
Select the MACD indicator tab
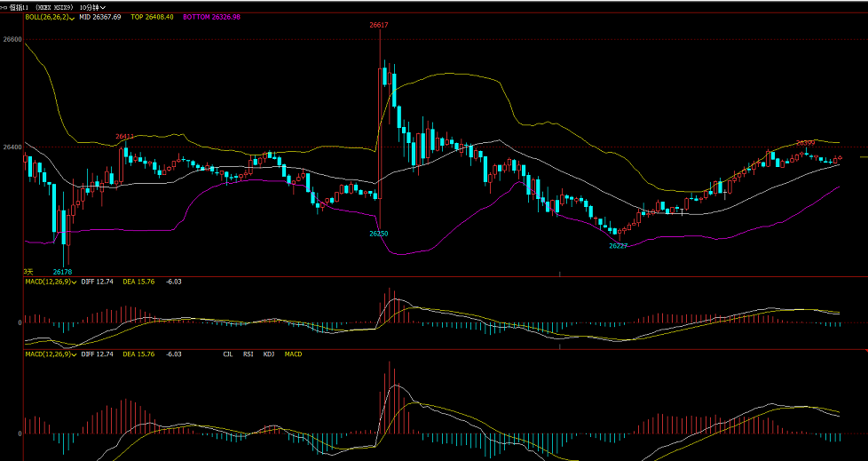[293, 354]
